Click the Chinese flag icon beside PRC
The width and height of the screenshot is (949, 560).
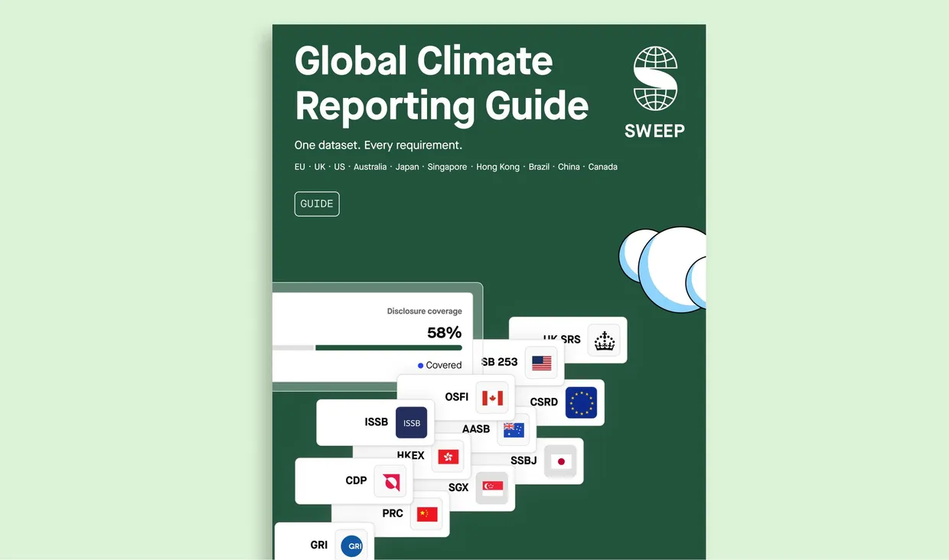point(427,514)
